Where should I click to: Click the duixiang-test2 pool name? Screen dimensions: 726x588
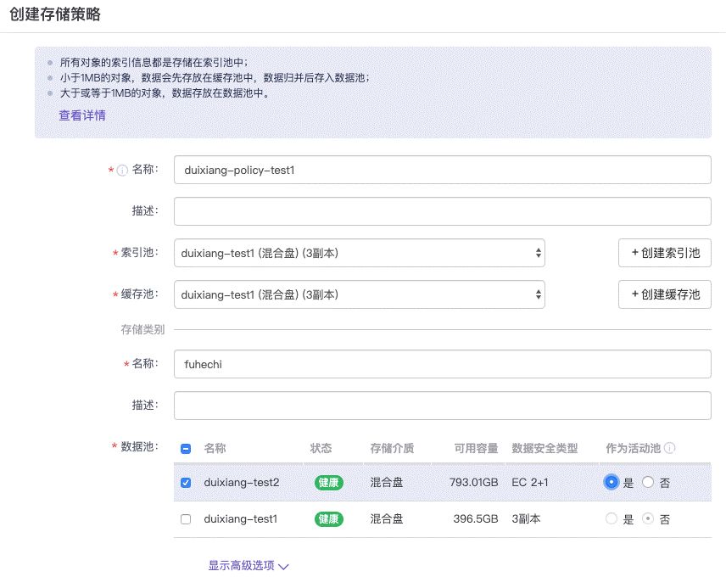click(242, 482)
